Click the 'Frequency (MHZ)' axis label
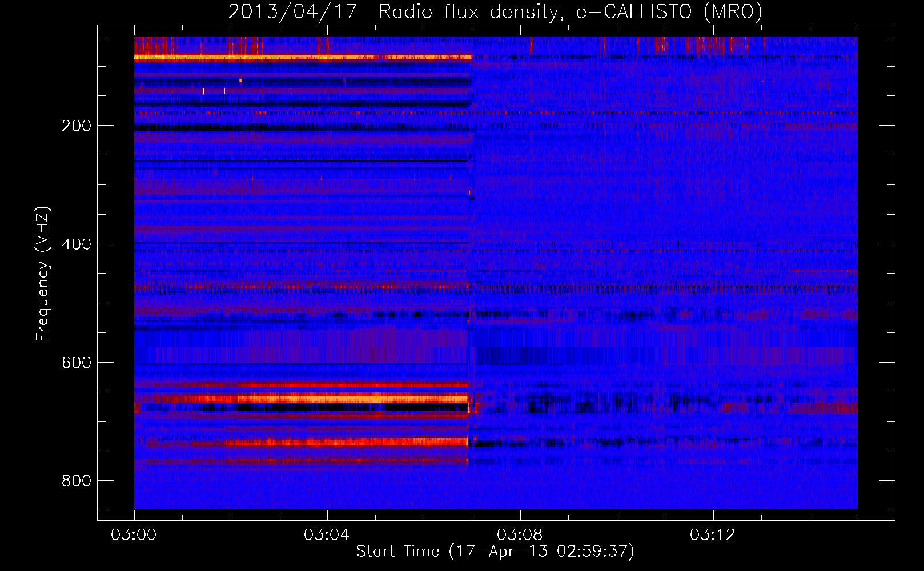Viewport: 924px width, 571px height. [43, 274]
